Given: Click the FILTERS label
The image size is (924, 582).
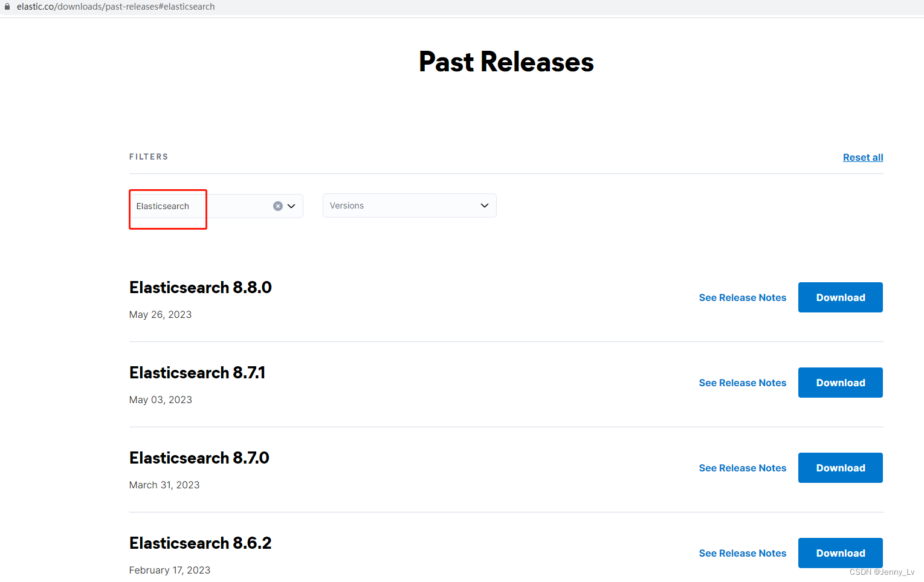Looking at the screenshot, I should [149, 157].
